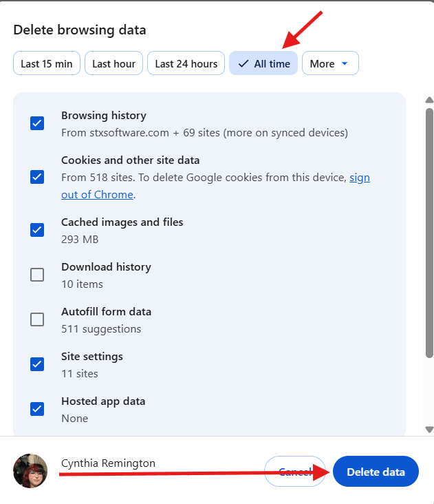Uncheck Cached images and files checkbox
Screen dimensions: 434x504
coord(37,230)
